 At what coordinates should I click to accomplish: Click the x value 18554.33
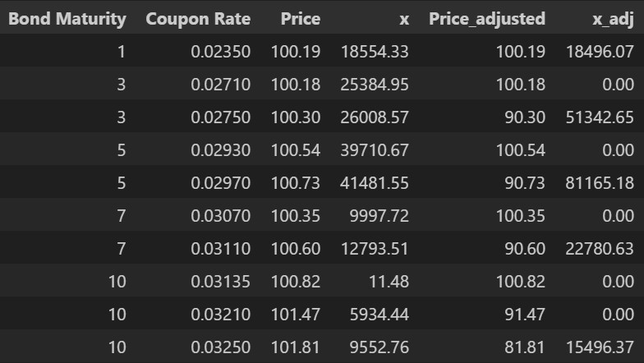point(375,51)
